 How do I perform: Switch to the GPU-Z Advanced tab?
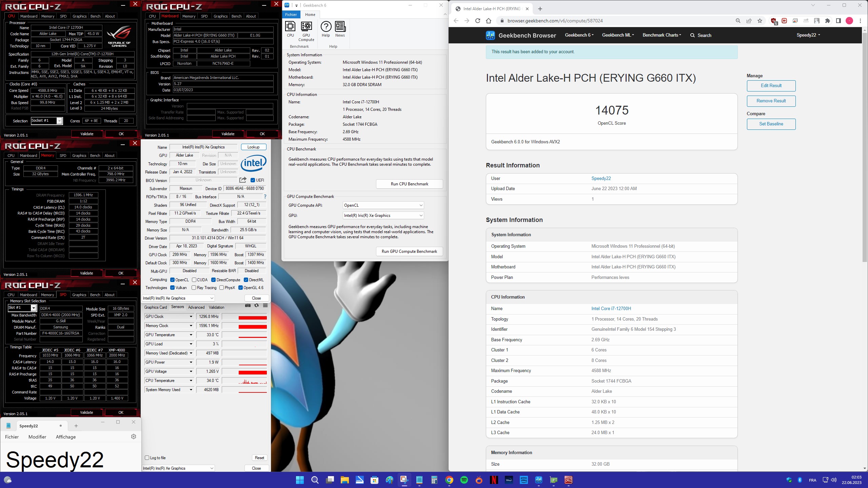click(196, 307)
